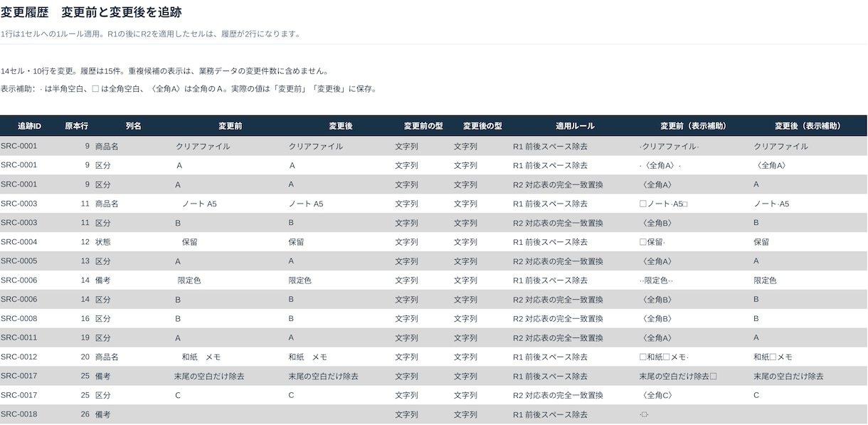Select the 列名 column header
Viewport: 868px width, 425px height.
tap(134, 126)
